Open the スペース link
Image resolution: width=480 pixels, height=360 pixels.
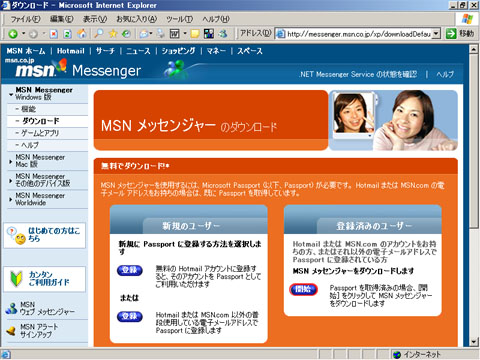(x=250, y=51)
